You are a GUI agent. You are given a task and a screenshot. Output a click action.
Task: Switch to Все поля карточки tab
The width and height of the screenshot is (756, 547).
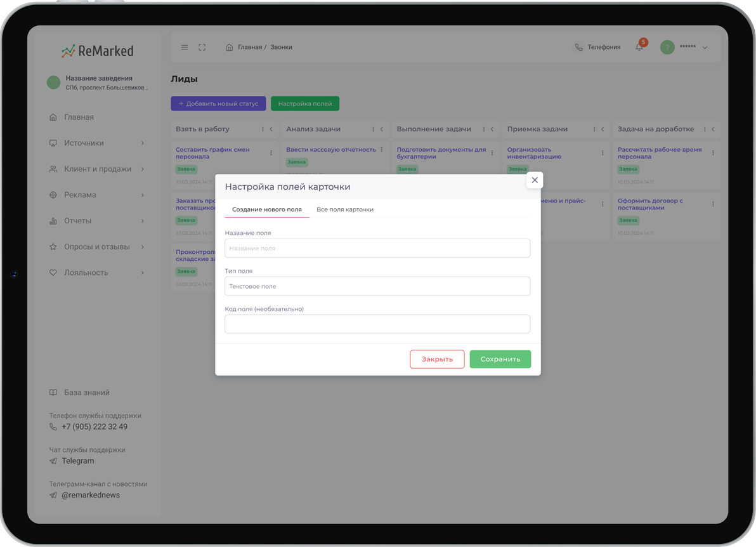tap(345, 209)
